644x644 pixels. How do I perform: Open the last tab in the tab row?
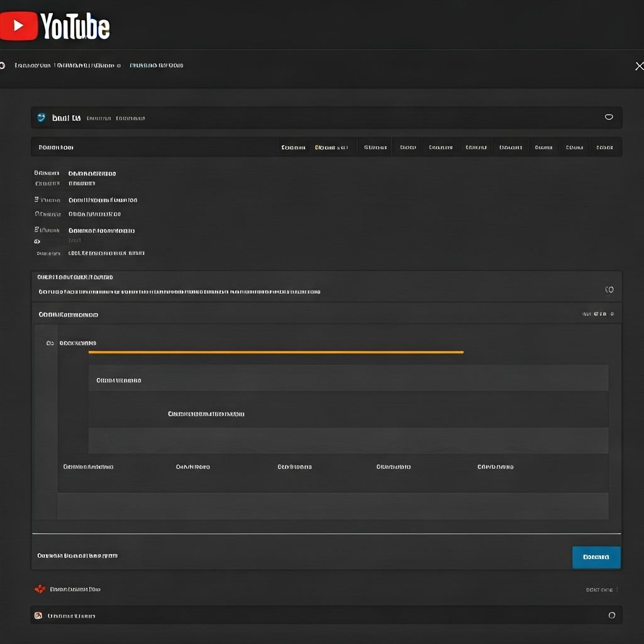604,147
